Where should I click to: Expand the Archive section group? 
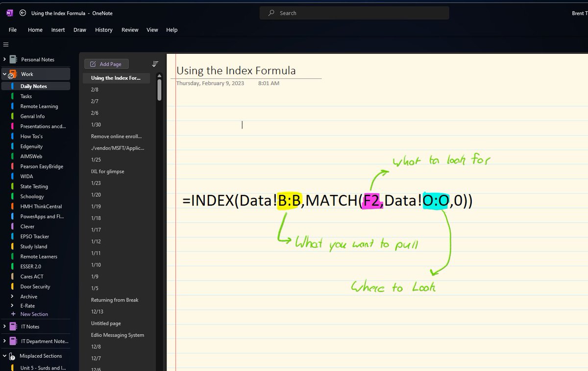(x=13, y=297)
